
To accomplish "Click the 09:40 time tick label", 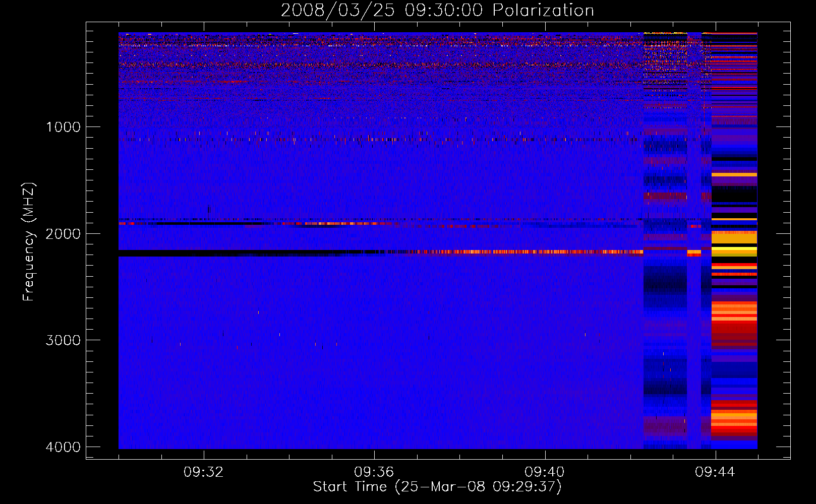I will [x=545, y=472].
